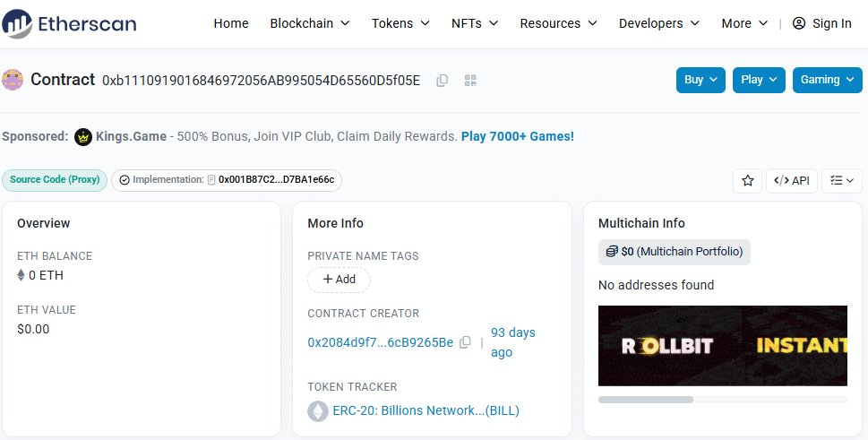Open the Resources menu
Viewport: 868px width, 440px height.
559,23
